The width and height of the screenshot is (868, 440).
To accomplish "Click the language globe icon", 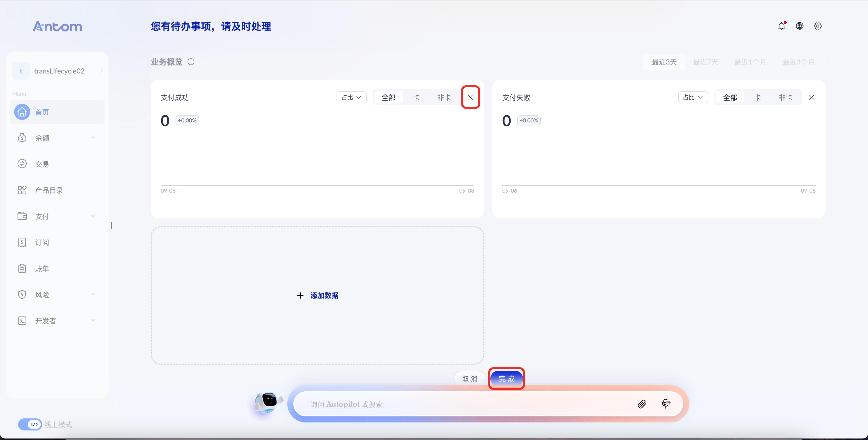I will 800,26.
